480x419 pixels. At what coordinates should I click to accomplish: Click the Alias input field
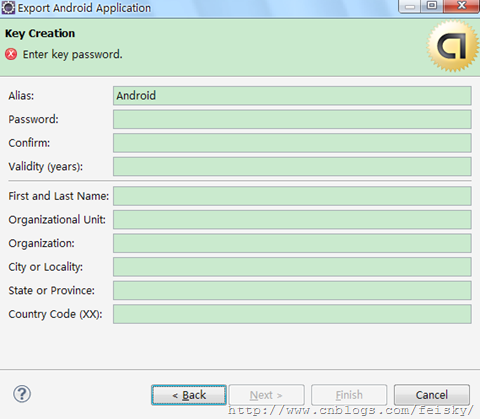click(292, 96)
